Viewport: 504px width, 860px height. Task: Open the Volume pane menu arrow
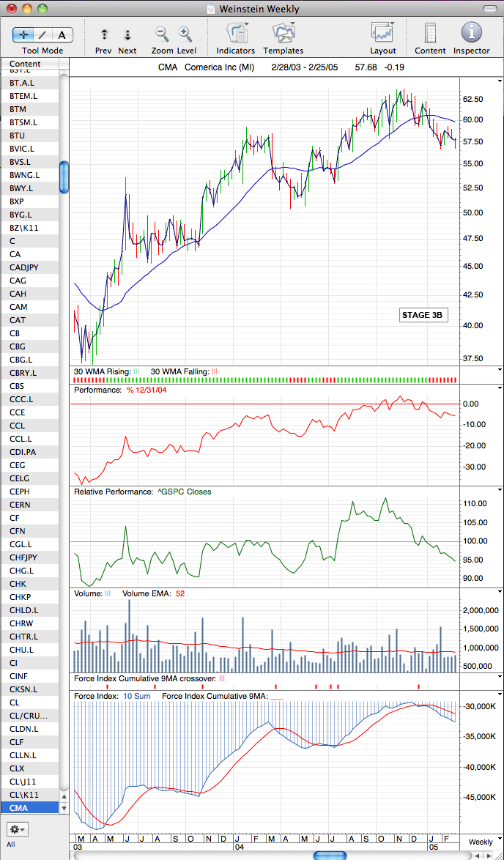pos(500,592)
